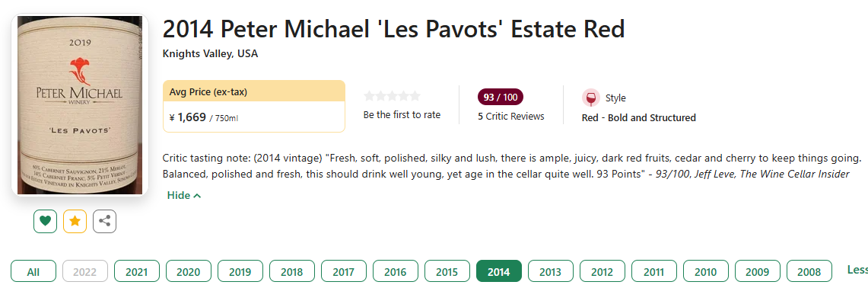Open the share icon
This screenshot has width=868, height=285.
(x=104, y=221)
